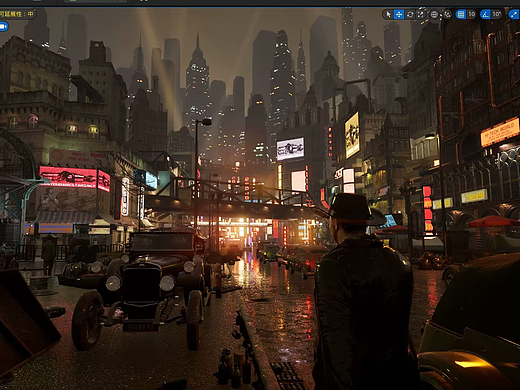Activate the select mode cursor tool

[x=388, y=14]
